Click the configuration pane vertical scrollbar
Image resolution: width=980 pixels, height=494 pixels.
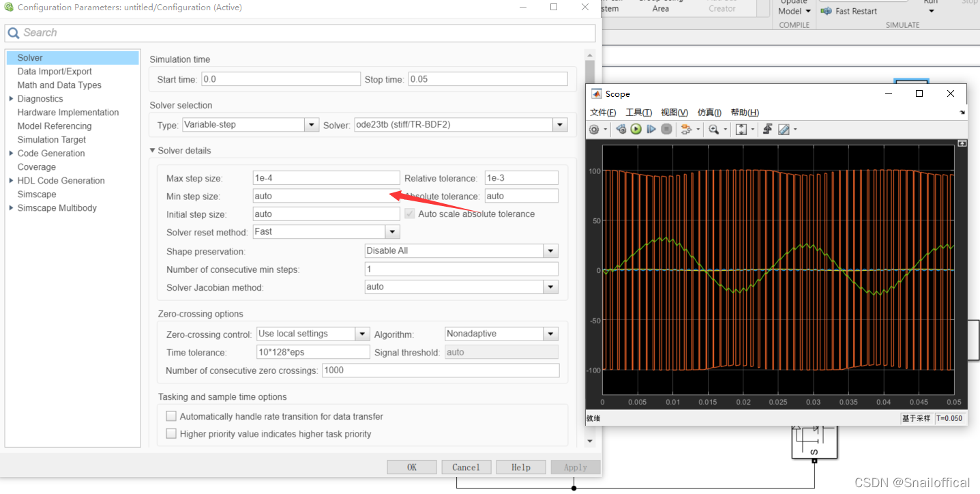tap(590, 248)
